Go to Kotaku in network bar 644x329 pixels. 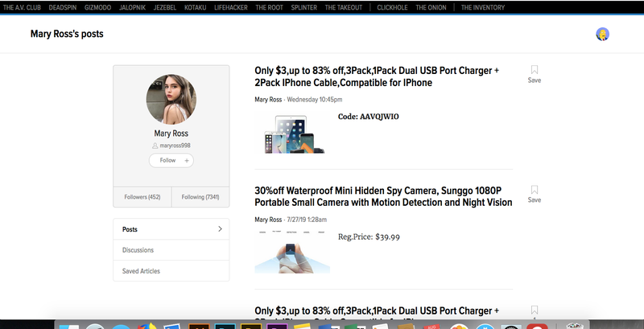(195, 7)
